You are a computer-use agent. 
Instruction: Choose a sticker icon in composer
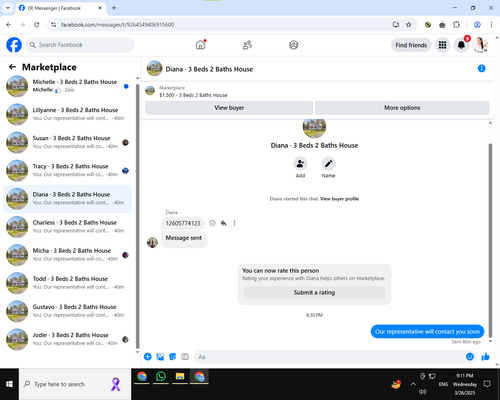coord(173,357)
